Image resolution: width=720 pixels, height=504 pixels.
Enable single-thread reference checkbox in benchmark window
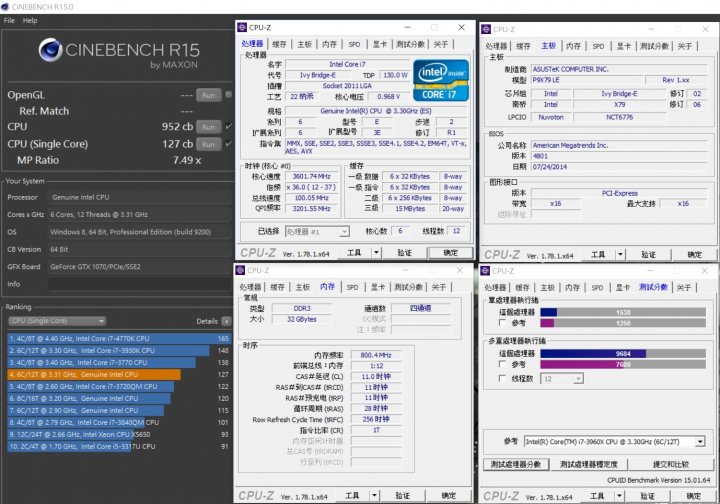tap(502, 323)
